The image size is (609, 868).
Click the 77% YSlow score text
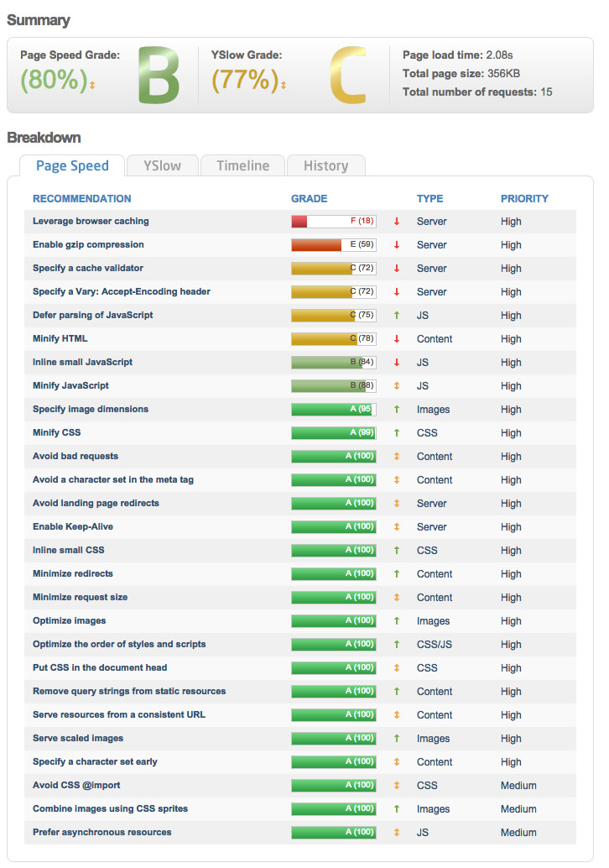click(245, 80)
